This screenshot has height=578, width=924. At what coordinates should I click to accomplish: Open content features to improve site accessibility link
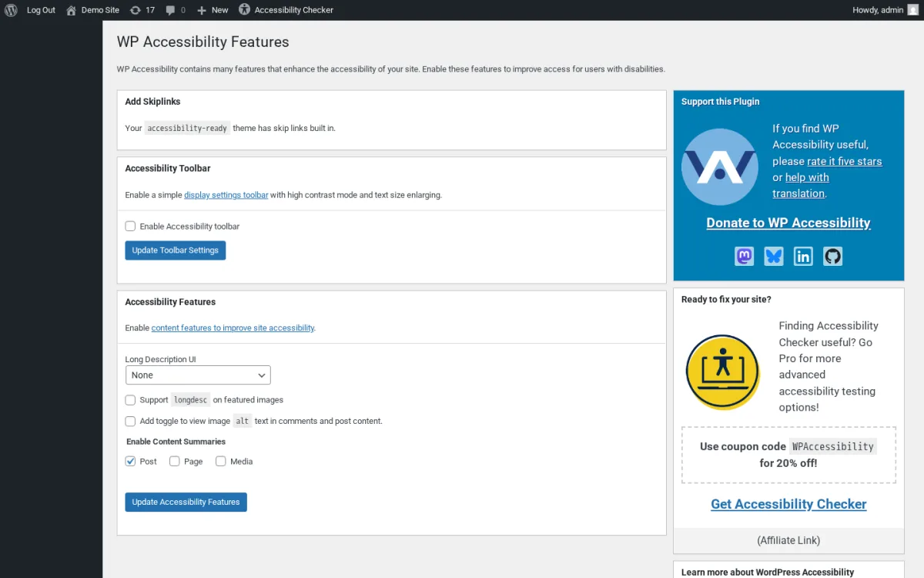[x=233, y=328]
